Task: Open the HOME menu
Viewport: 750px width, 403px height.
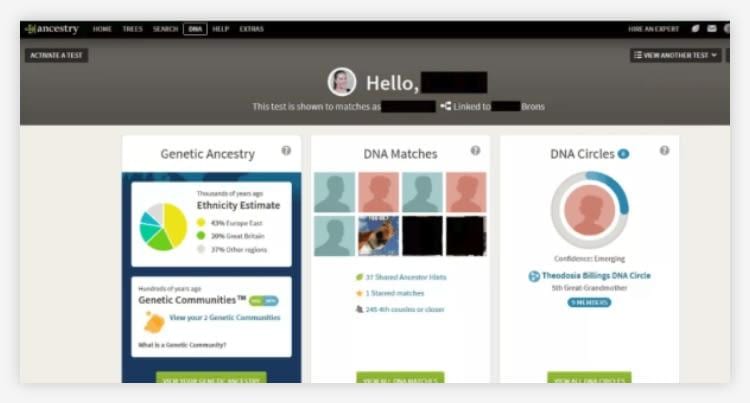Action: click(x=102, y=29)
